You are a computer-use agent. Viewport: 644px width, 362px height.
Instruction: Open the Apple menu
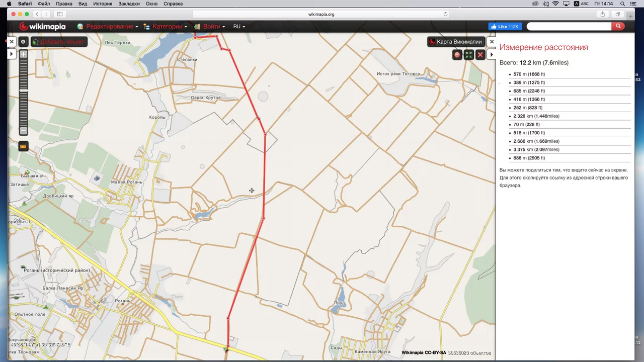[x=9, y=4]
